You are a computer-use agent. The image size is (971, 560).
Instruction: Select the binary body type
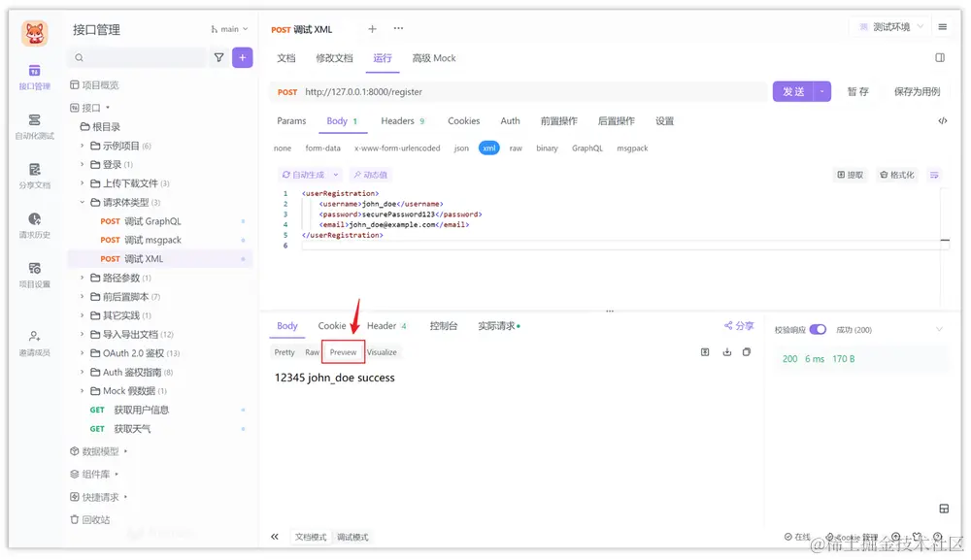(x=547, y=148)
